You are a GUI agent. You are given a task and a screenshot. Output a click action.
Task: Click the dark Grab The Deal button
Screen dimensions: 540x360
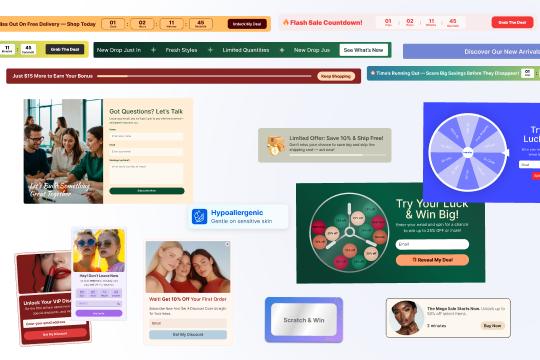click(65, 49)
